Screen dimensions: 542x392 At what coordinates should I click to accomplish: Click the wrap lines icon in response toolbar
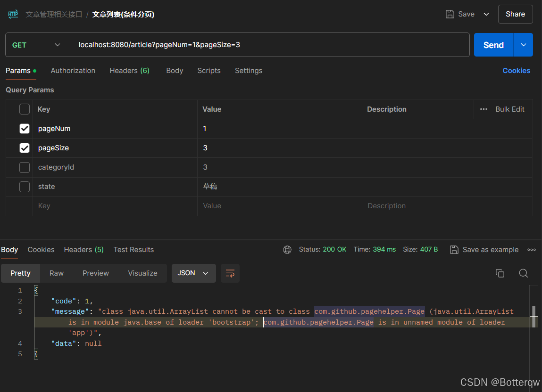tap(230, 273)
